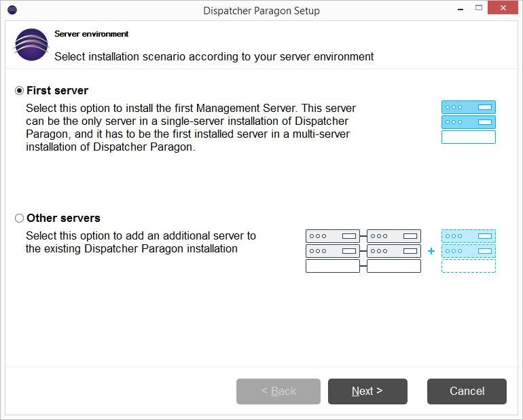Close the Dispatcher Paragon Setup window
The height and width of the screenshot is (420, 523).
coord(503,7)
